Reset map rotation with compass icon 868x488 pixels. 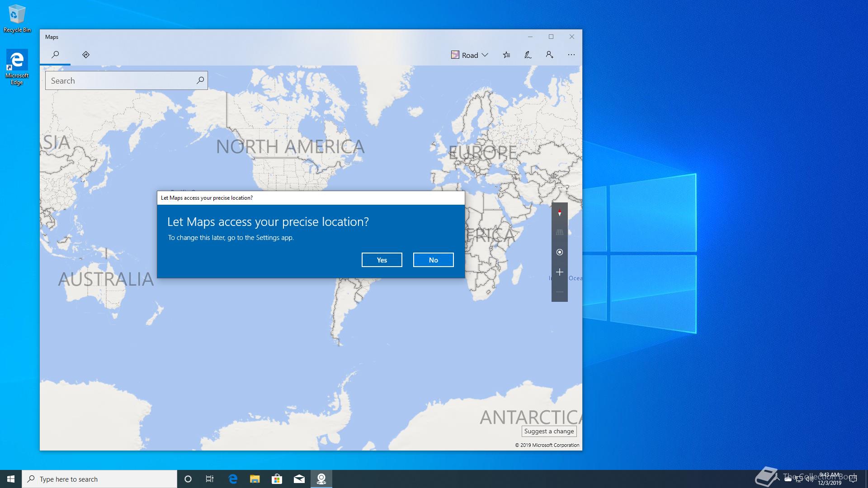[x=559, y=212]
